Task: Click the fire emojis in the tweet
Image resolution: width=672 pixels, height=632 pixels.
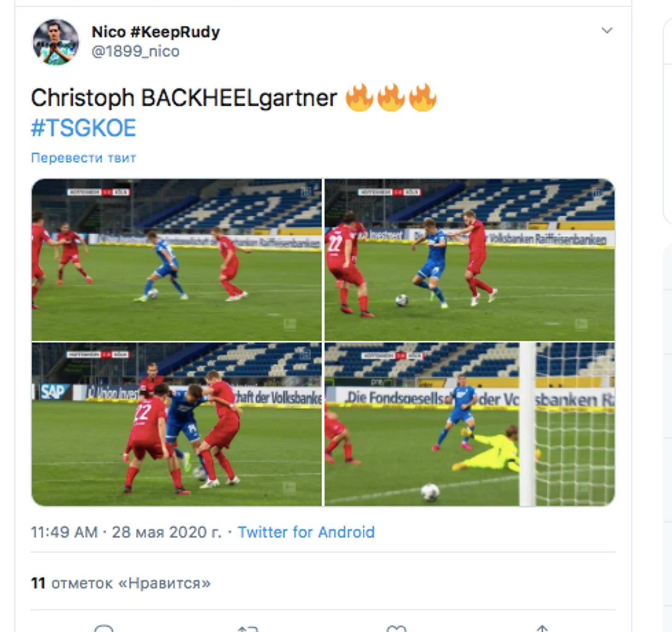Action: 391,98
